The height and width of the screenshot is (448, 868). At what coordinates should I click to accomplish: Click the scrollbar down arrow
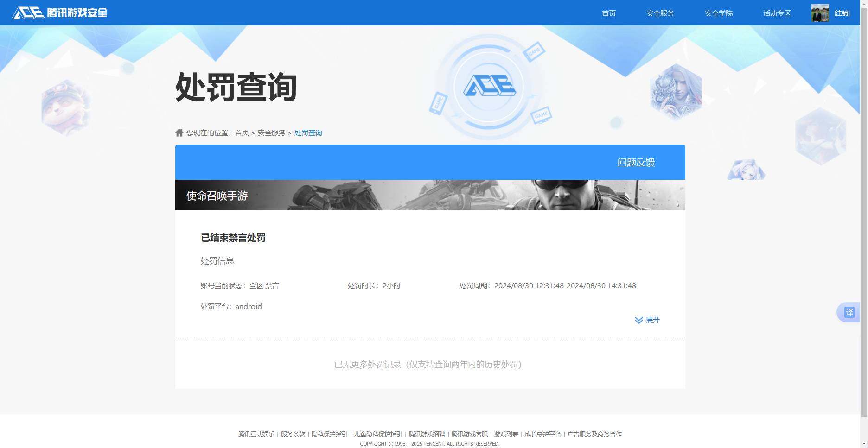click(x=864, y=444)
